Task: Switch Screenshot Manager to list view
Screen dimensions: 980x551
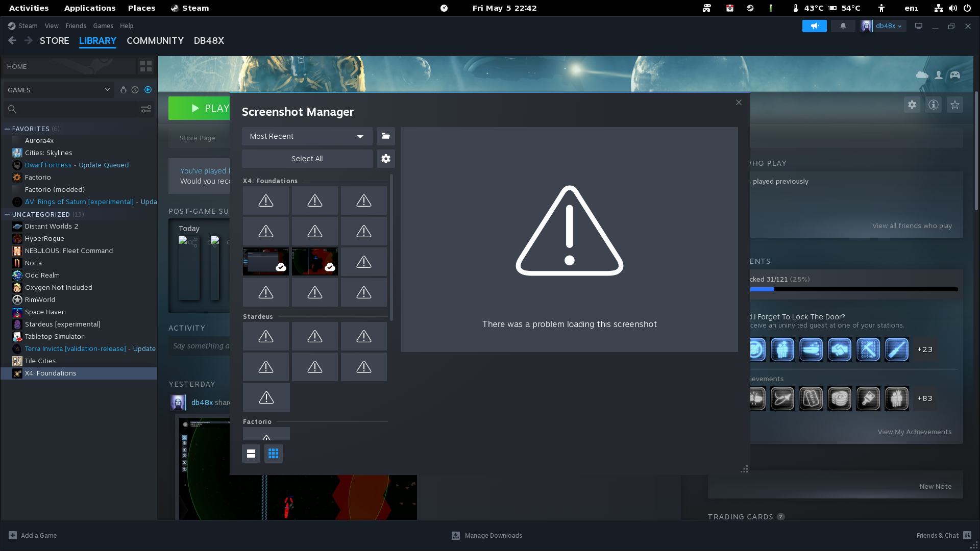Action: click(x=251, y=454)
